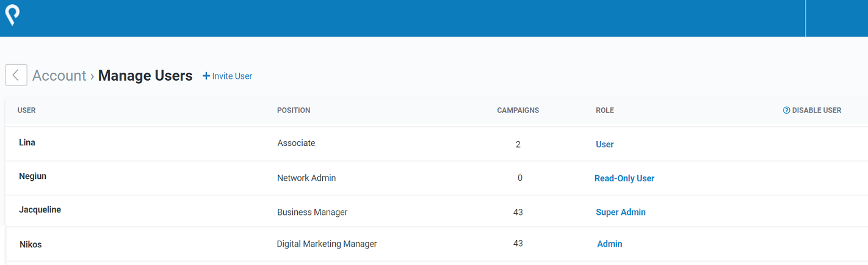Click the white pin logo in the header

(12, 15)
